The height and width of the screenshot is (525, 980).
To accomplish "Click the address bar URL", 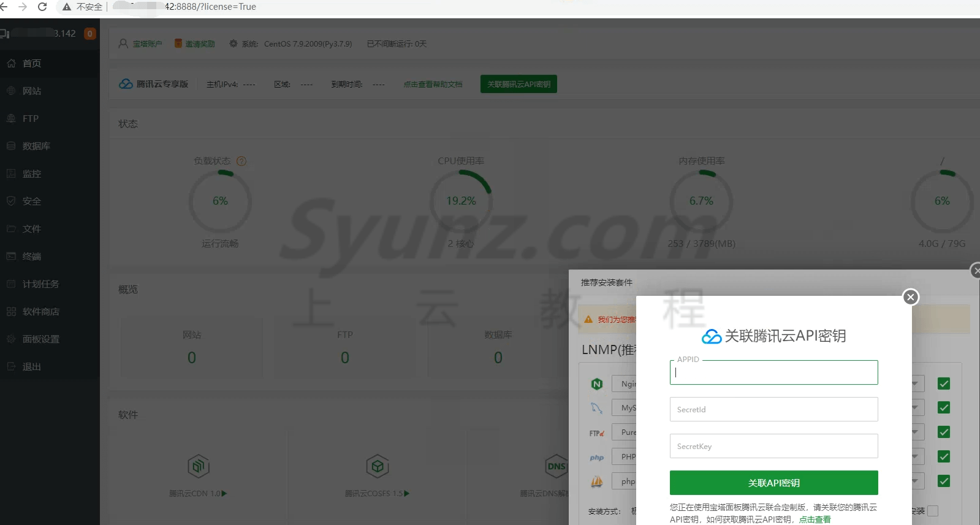I will coord(184,7).
